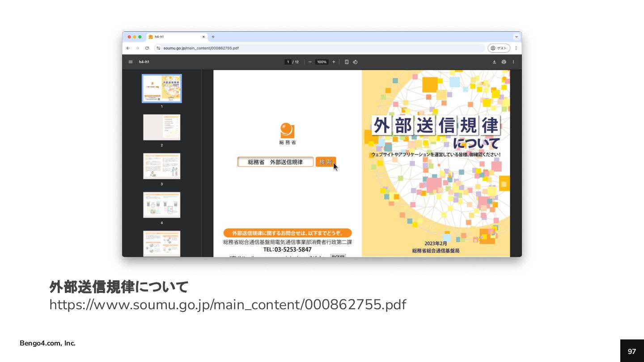644x362 pixels.
Task: Zoom out the PDF with minus button
Action: point(310,62)
